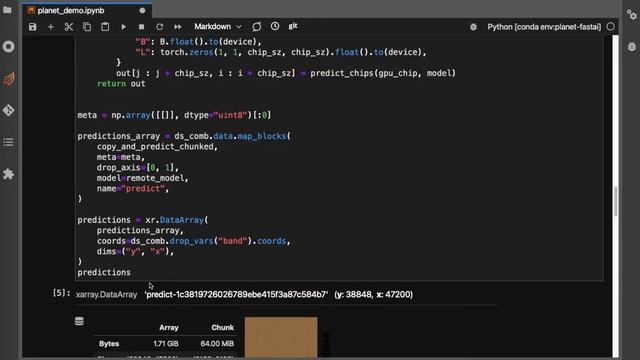
Task: Click the name="predict" argument line
Action: pyautogui.click(x=133, y=189)
